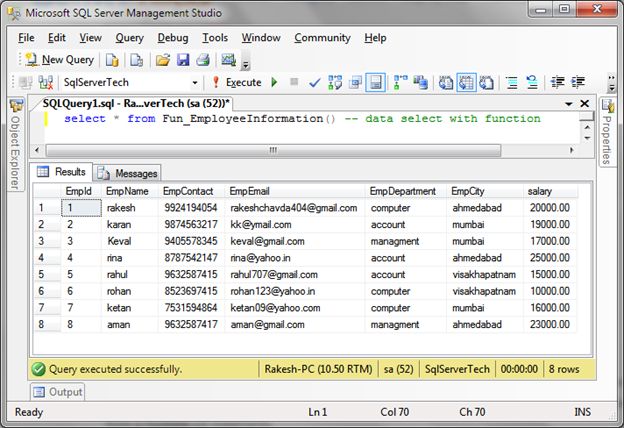This screenshot has width=624, height=428.
Task: Open the Community menu
Action: pos(322,38)
